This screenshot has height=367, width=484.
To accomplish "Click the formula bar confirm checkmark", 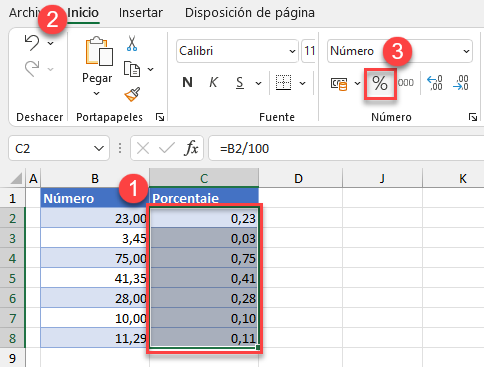I will point(167,147).
